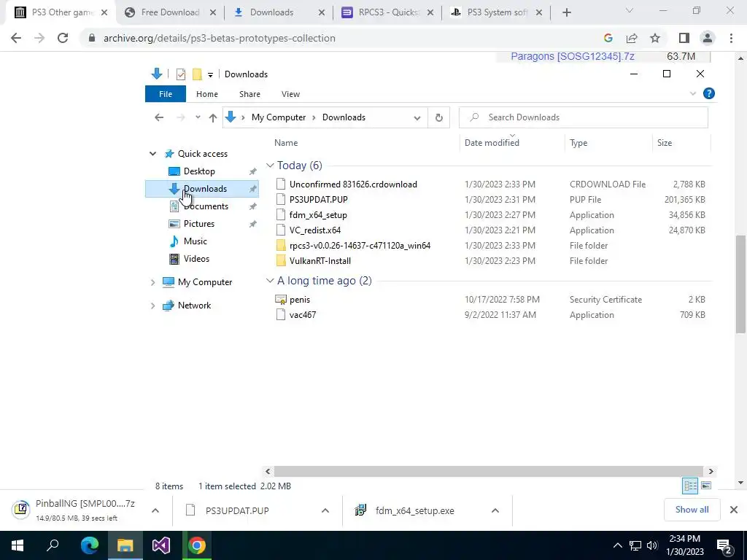Click Chrome's Back navigation arrow
This screenshot has height=560, width=747.
pyautogui.click(x=16, y=38)
